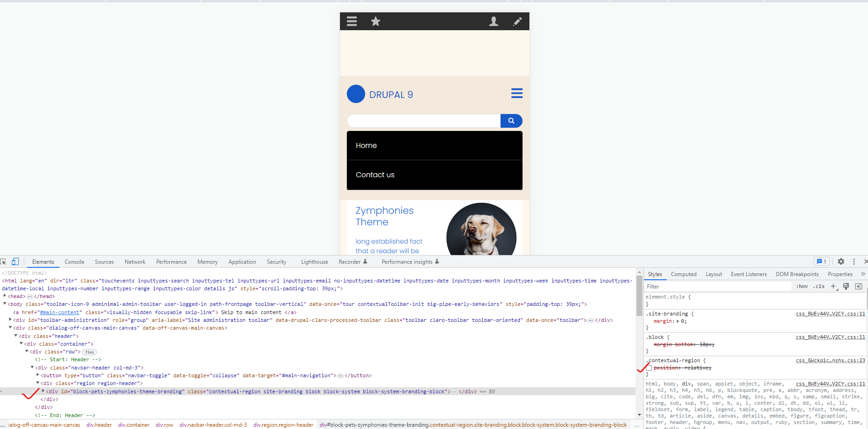Collapse the body element node

4,304
